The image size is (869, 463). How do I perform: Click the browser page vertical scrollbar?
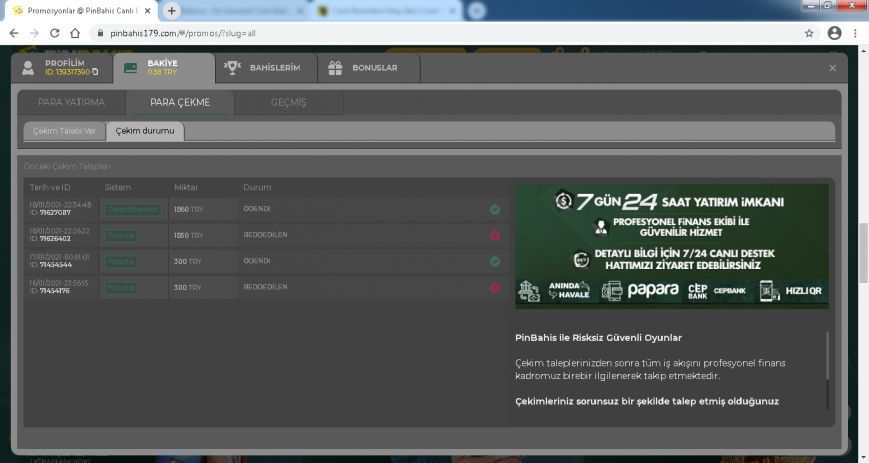(863, 254)
